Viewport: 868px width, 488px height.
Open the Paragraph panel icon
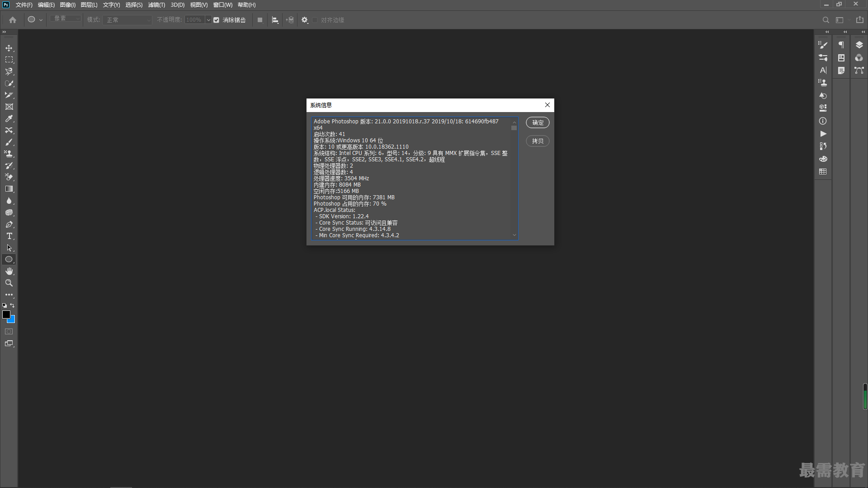pos(841,45)
